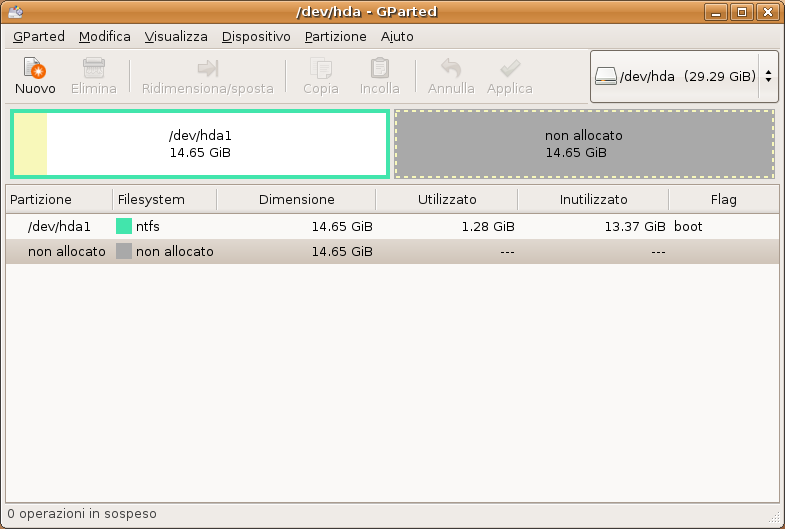Click the Nuovo partition toolbar icon
The width and height of the screenshot is (785, 529).
pyautogui.click(x=34, y=69)
